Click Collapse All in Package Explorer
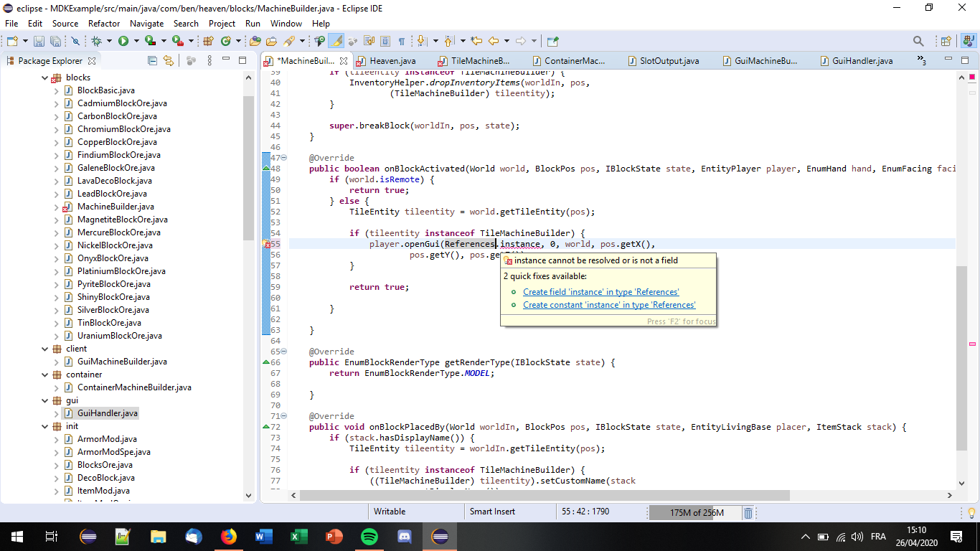Image resolution: width=980 pixels, height=551 pixels. click(x=152, y=61)
